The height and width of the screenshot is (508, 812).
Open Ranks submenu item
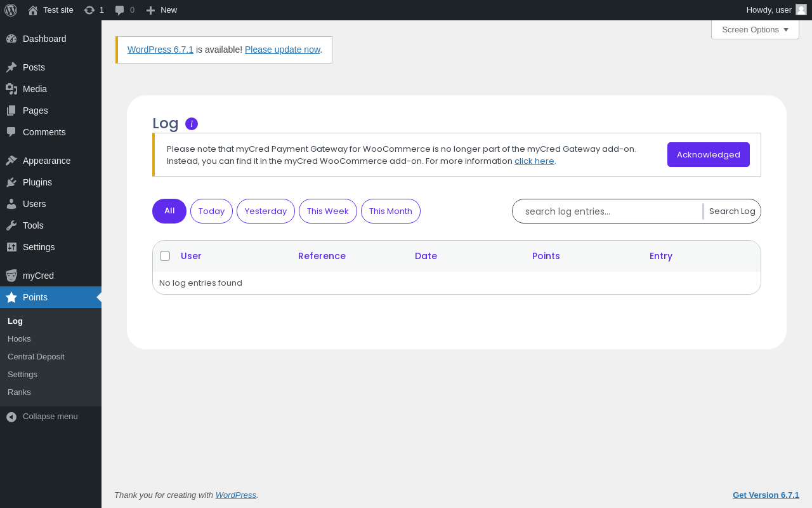point(19,392)
